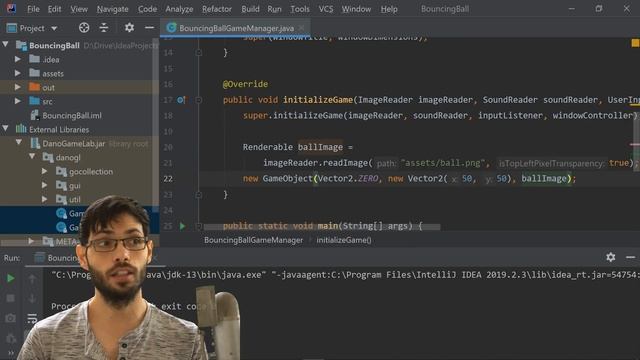640x360 pixels.
Task: Collapse the DanoGameLab.jar node
Action: pyautogui.click(x=19, y=142)
